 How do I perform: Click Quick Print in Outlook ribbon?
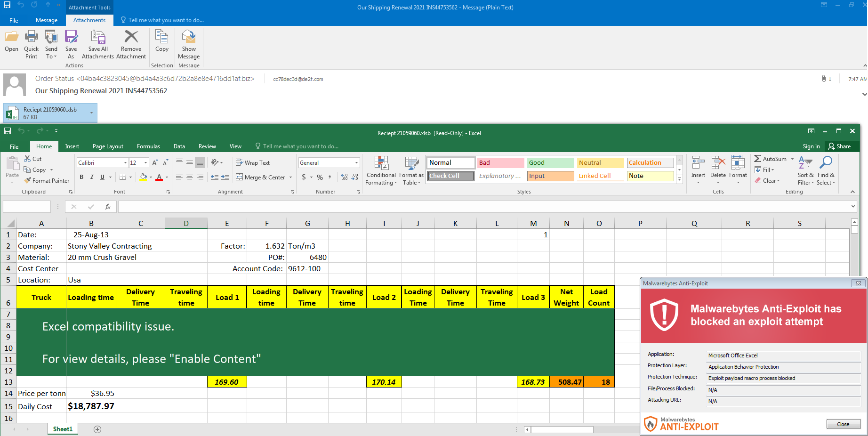tap(31, 45)
